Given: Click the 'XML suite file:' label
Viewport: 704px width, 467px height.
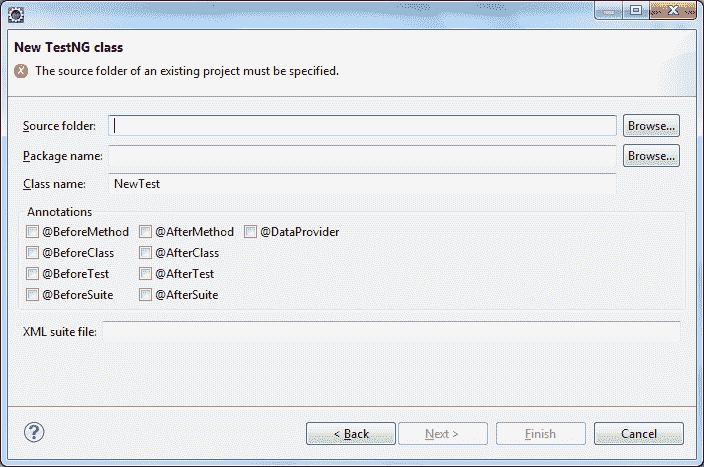Looking at the screenshot, I should pos(60,332).
